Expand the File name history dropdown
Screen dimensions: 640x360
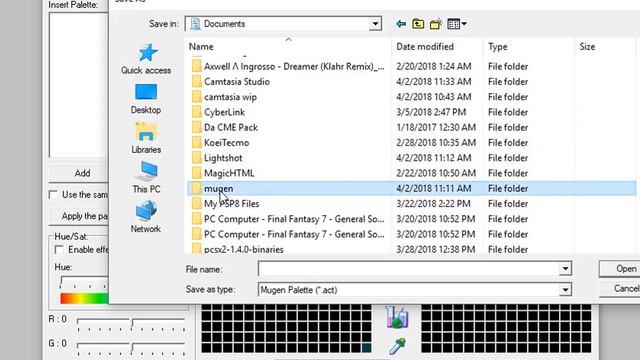(565, 269)
